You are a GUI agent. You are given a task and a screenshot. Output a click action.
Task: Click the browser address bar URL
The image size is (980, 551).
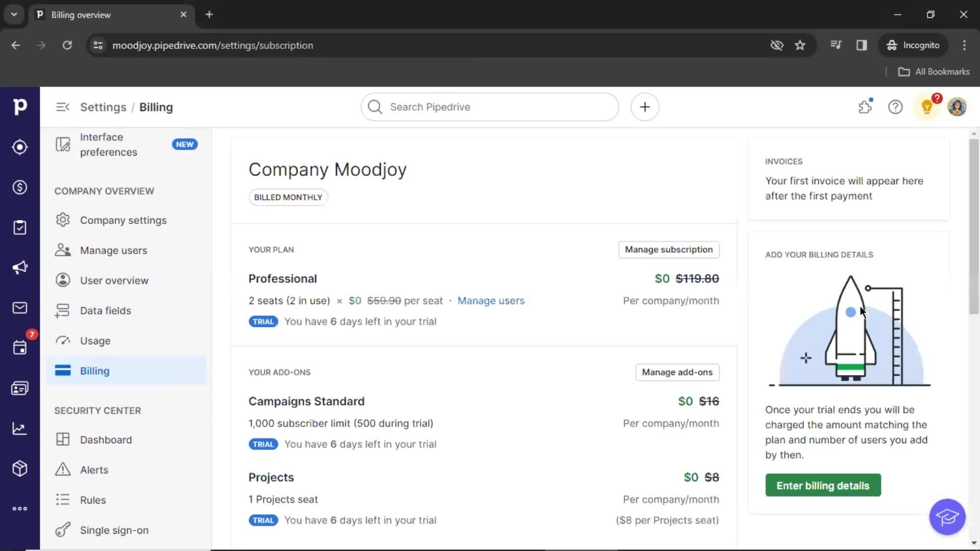pos(212,45)
